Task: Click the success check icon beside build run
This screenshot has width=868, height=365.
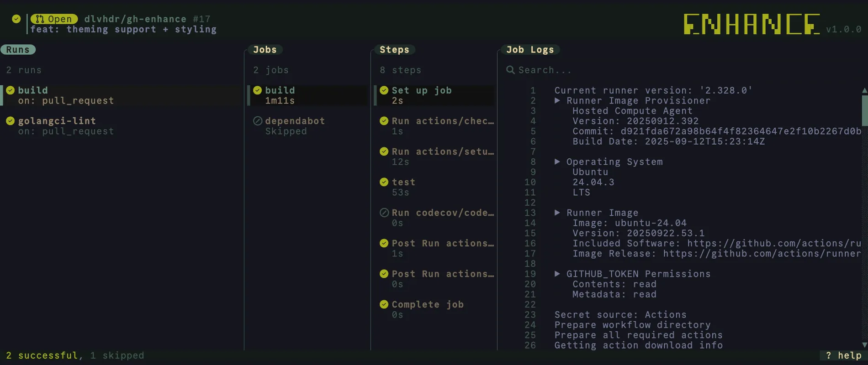Action: coord(11,90)
